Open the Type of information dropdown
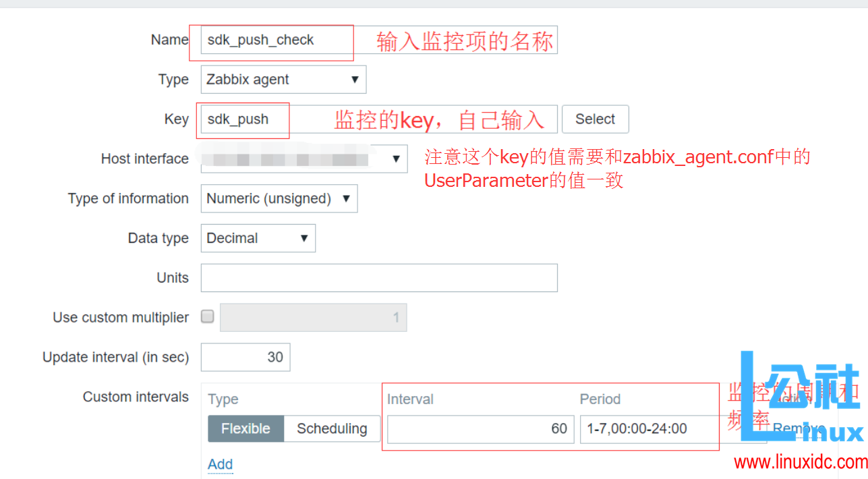868x479 pixels. 278,198
